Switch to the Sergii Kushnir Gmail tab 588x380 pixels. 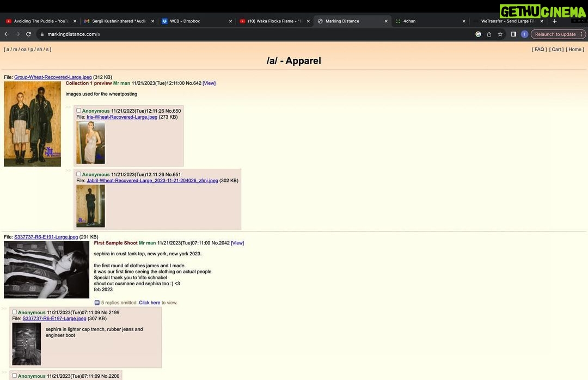click(x=119, y=21)
